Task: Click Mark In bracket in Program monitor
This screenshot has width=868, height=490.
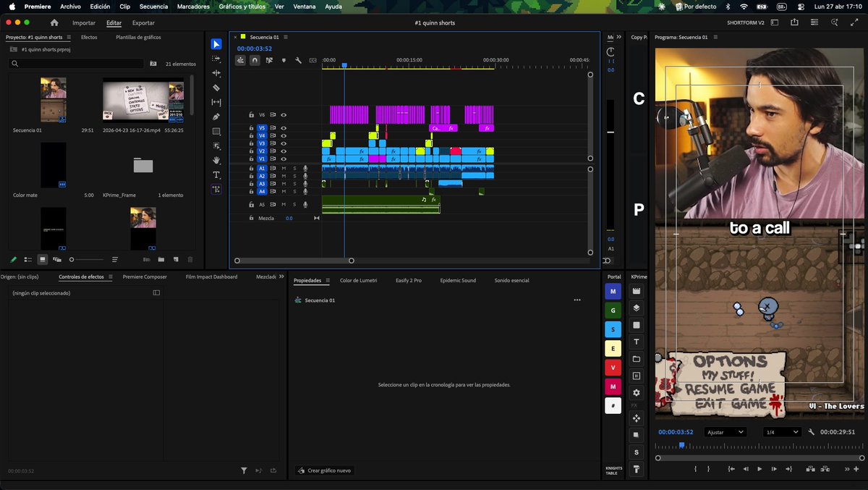Action: point(695,469)
